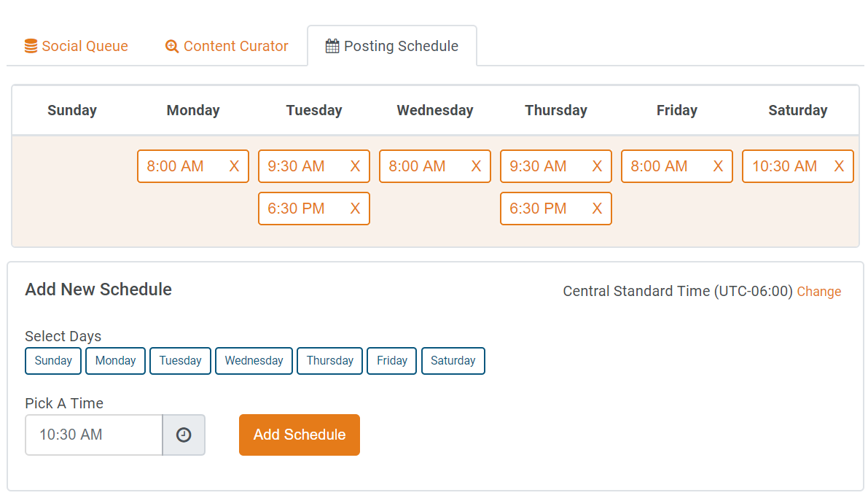Toggle Monday day selection button
868x498 pixels.
point(115,361)
